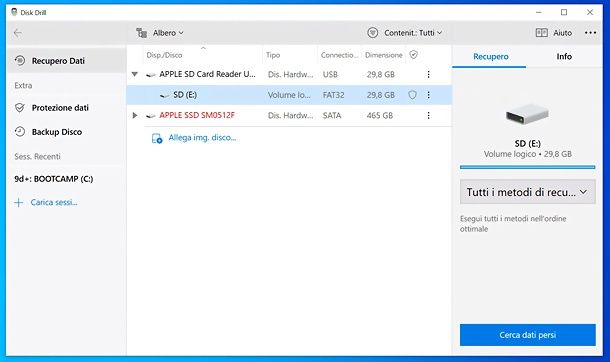Open options menu for APPLE SD Card Reader
610x362 pixels.
tap(428, 74)
